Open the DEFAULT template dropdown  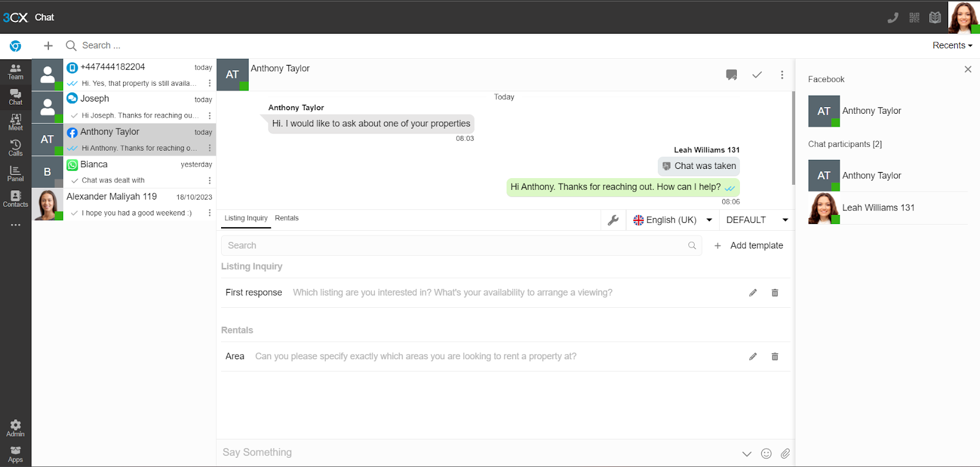click(x=756, y=220)
